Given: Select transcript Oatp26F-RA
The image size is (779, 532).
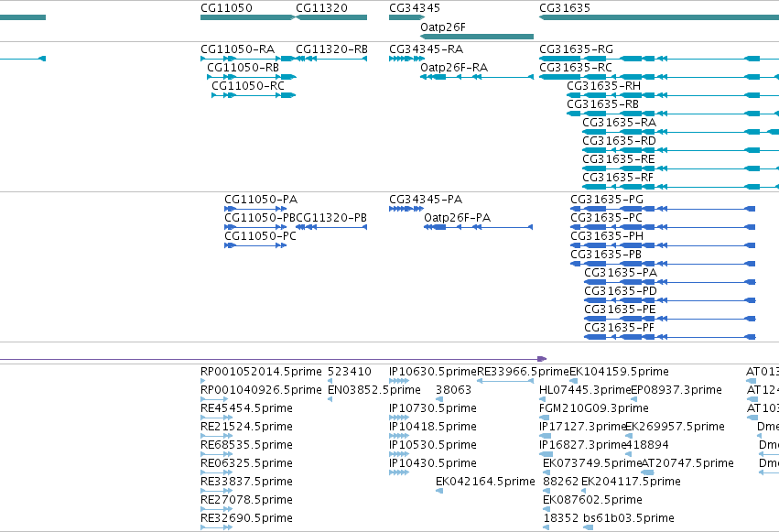Looking at the screenshot, I should click(454, 68).
